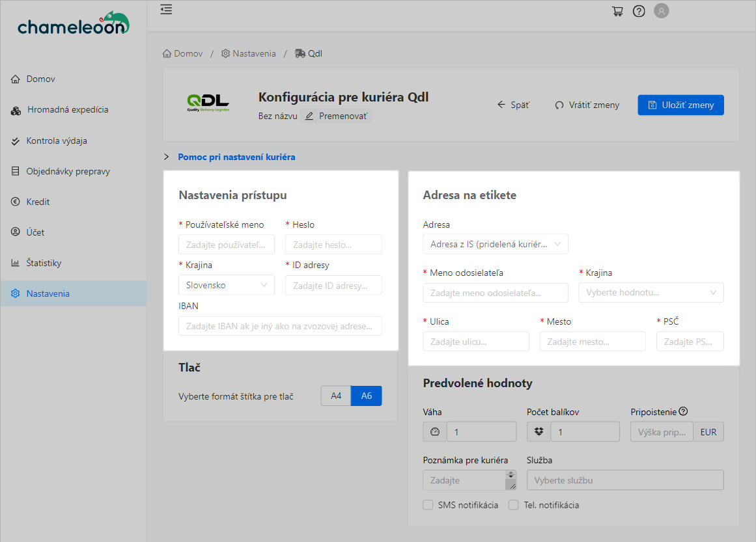This screenshot has height=542, width=756.
Task: Select A4 label print format
Action: point(336,396)
